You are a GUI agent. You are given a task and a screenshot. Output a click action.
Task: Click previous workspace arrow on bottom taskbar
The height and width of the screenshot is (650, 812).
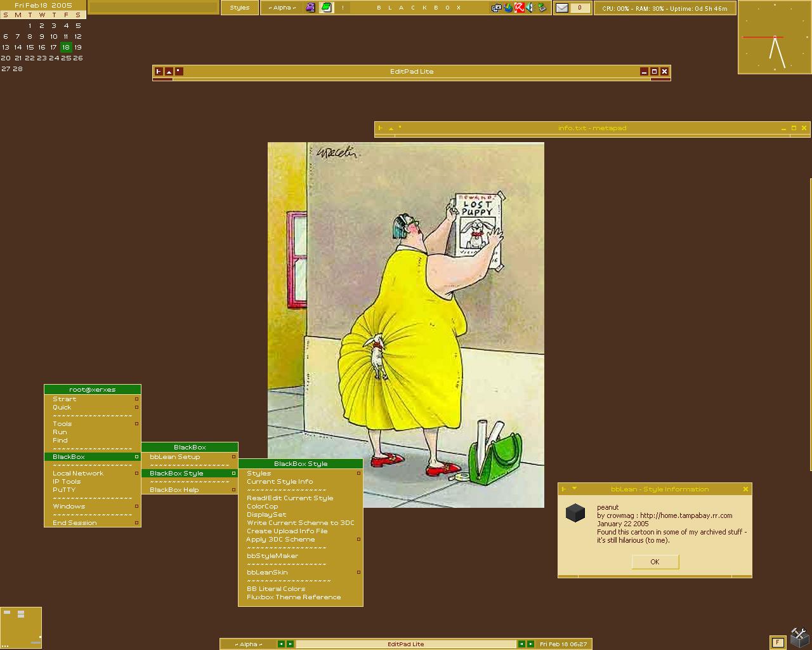(x=281, y=644)
